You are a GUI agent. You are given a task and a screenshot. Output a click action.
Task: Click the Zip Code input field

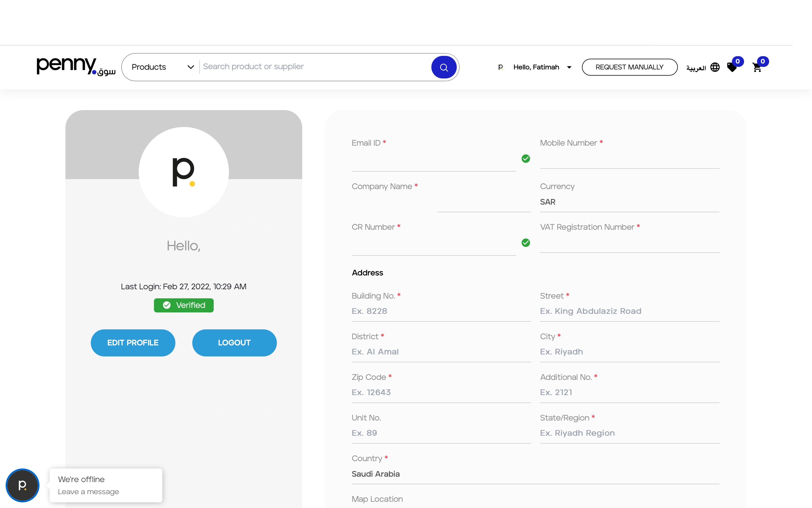coord(441,393)
